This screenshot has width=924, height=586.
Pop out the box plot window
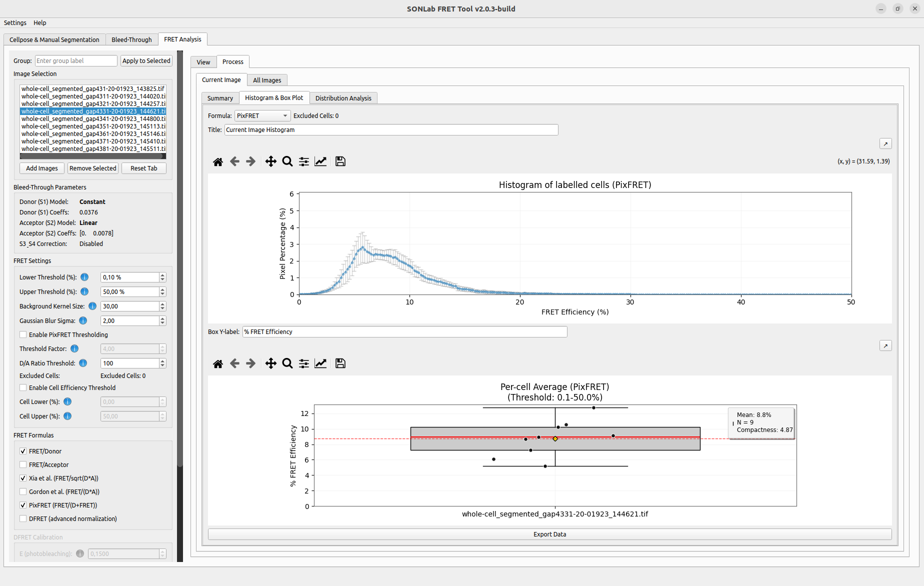tap(885, 346)
